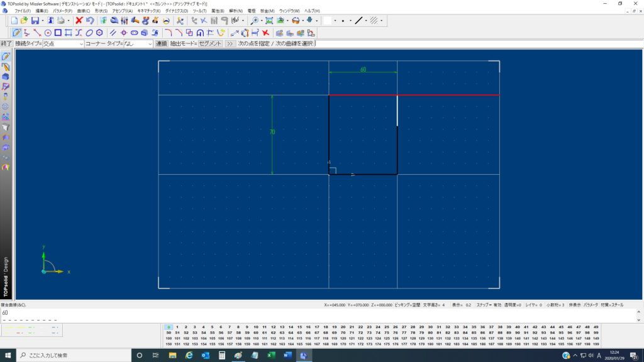Click the colorful icon at sidebar bottom
Image resolution: width=644 pixels, height=362 pixels.
click(x=6, y=167)
